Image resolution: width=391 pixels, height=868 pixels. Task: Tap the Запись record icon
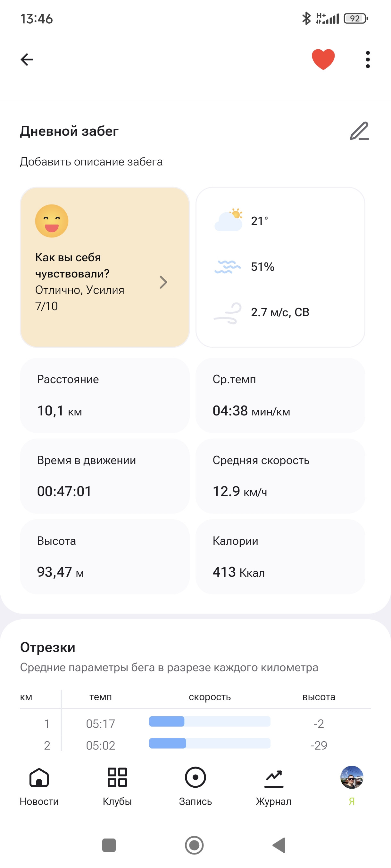pyautogui.click(x=195, y=777)
